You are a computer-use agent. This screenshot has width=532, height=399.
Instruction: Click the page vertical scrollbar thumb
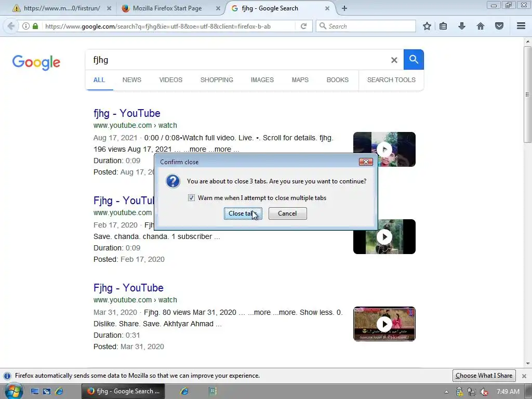[x=527, y=95]
